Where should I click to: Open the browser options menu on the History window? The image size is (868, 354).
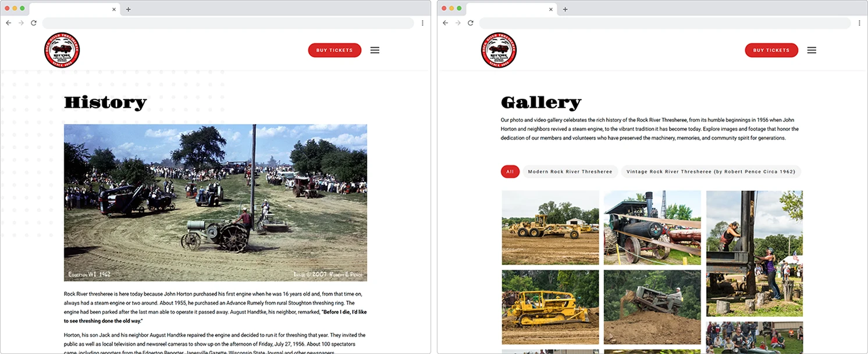[422, 23]
